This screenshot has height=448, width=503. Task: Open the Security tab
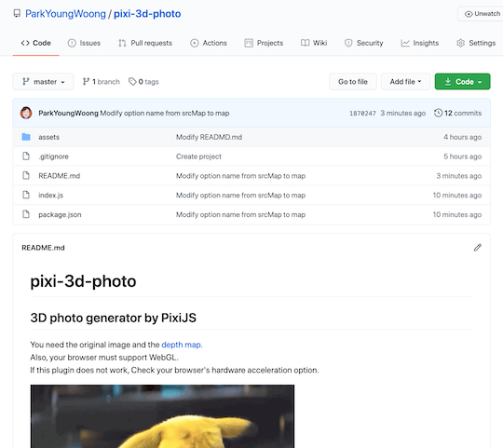[364, 43]
